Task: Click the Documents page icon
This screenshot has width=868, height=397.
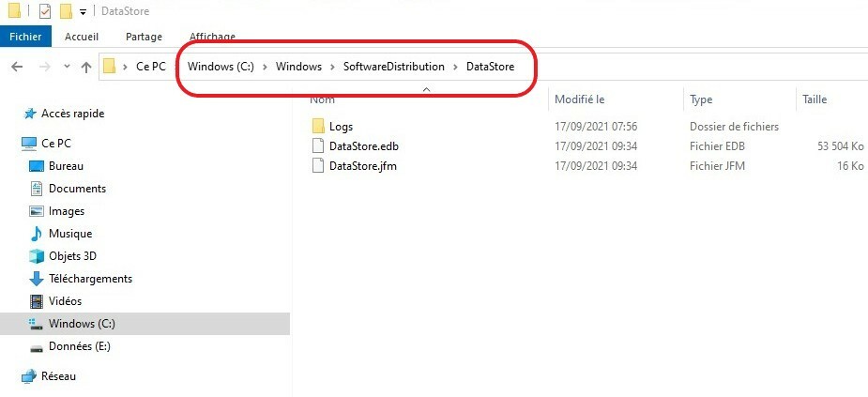Action: pos(36,189)
